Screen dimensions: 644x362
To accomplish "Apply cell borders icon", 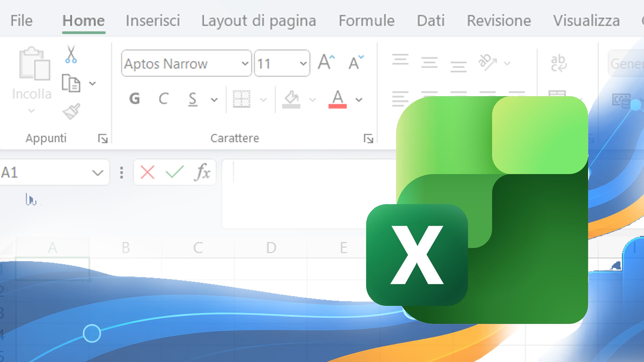I will [x=241, y=99].
